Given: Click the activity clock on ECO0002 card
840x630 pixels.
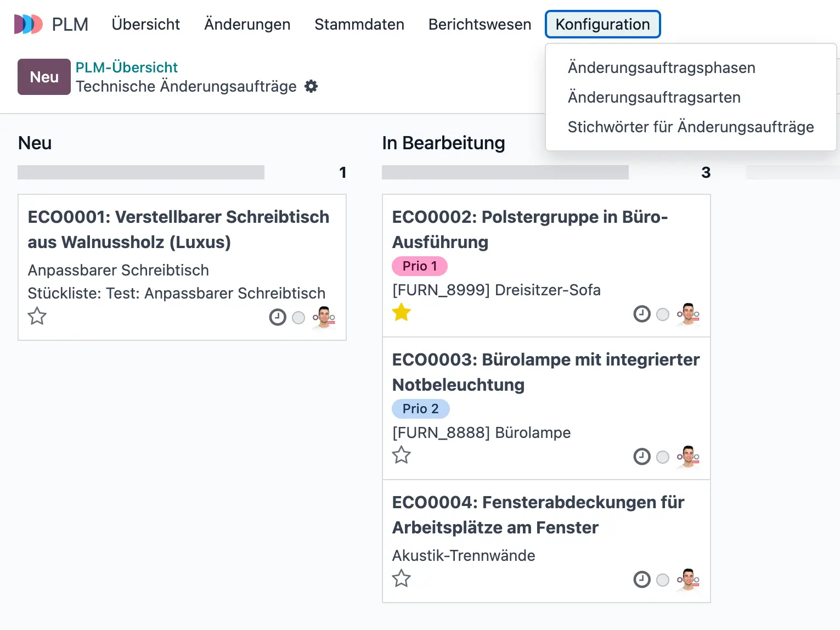Looking at the screenshot, I should pyautogui.click(x=641, y=314).
